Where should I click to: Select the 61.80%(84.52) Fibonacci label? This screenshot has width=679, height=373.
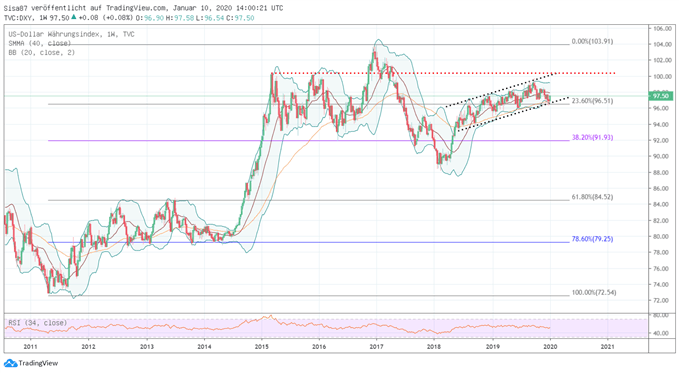click(x=592, y=197)
